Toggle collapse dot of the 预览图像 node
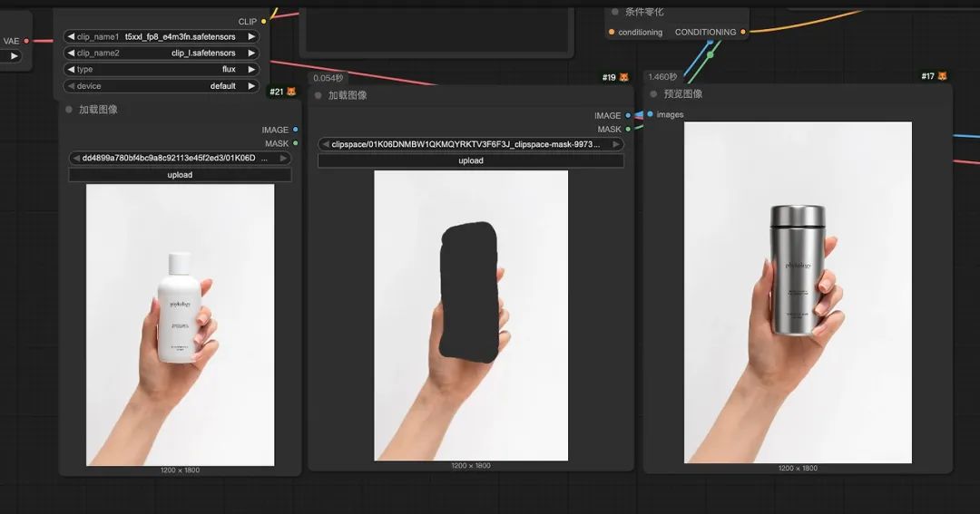This screenshot has height=514, width=980. (653, 94)
